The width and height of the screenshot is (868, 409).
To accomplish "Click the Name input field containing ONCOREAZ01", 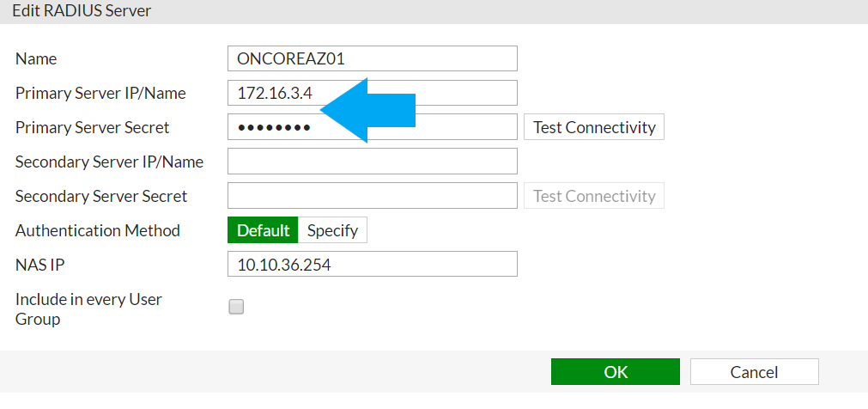I will 372,58.
